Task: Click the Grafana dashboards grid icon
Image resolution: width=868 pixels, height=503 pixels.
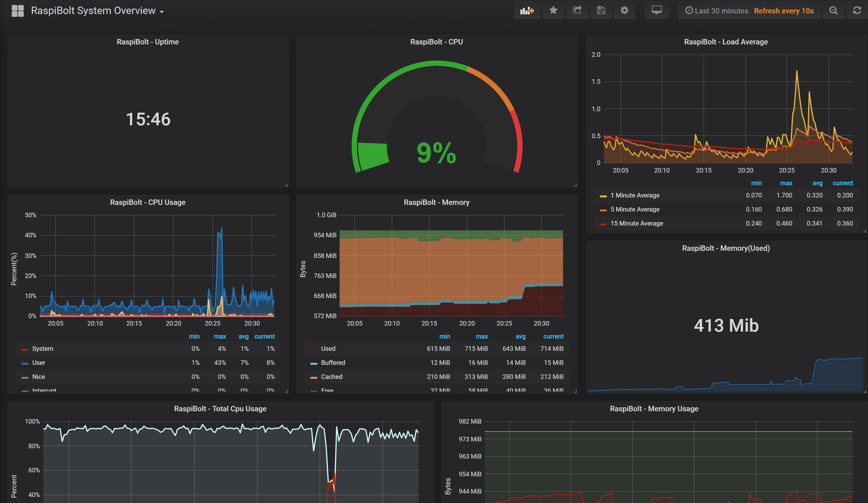Action: pos(17,11)
